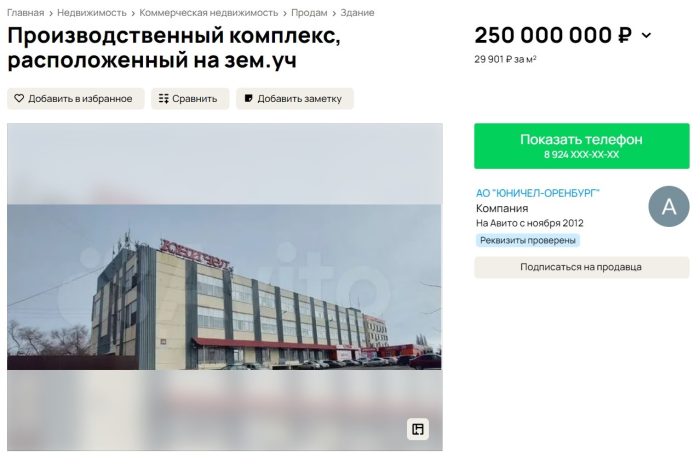
Task: Click the note icon
Action: click(249, 98)
